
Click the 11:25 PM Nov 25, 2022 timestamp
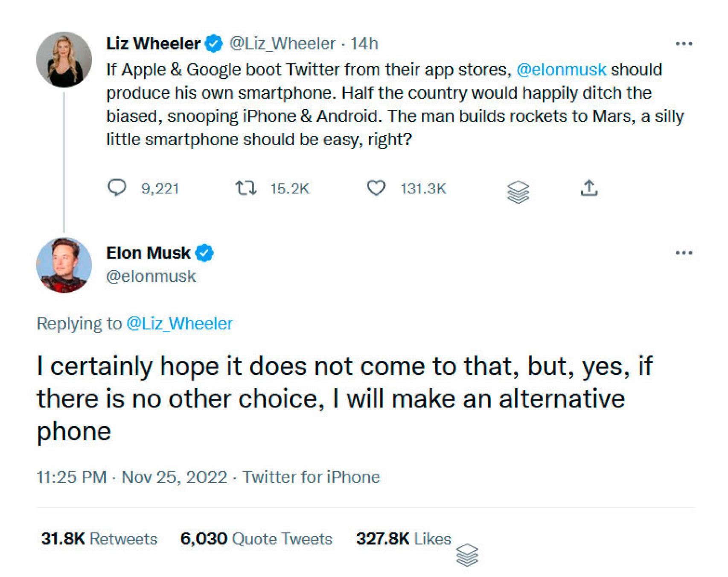click(x=132, y=477)
